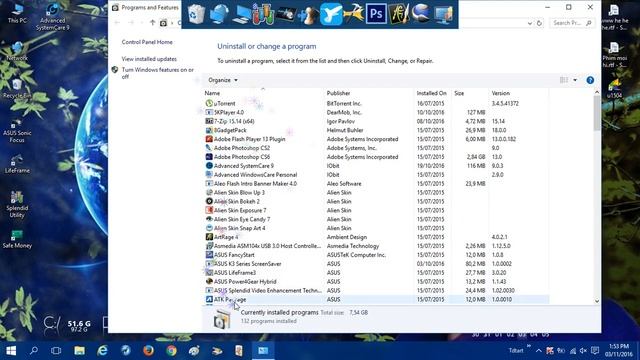This screenshot has height=360, width=640.
Task: Click the search magnifier in Search box
Action: [x=588, y=23]
